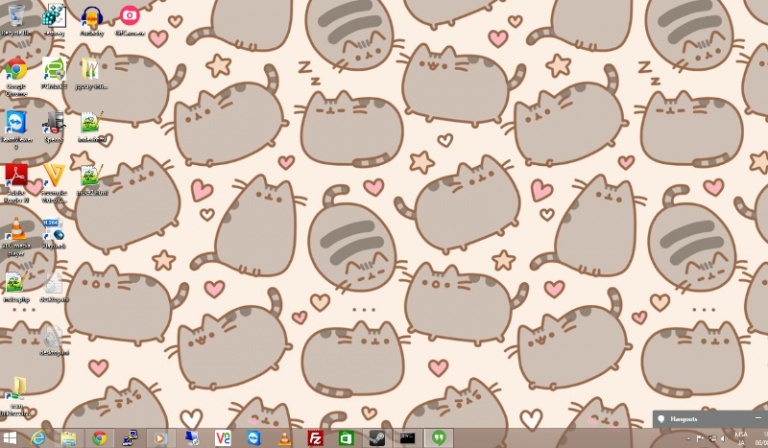This screenshot has height=448, width=768.
Task: Open Google Chrome desktop shortcut
Action: click(x=16, y=70)
